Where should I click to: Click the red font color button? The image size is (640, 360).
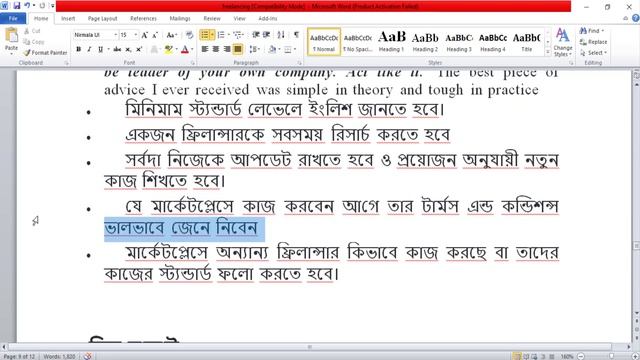tap(184, 49)
